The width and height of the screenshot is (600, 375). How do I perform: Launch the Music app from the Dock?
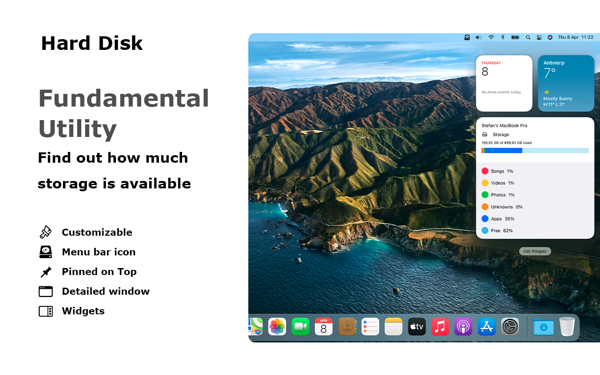pos(440,327)
